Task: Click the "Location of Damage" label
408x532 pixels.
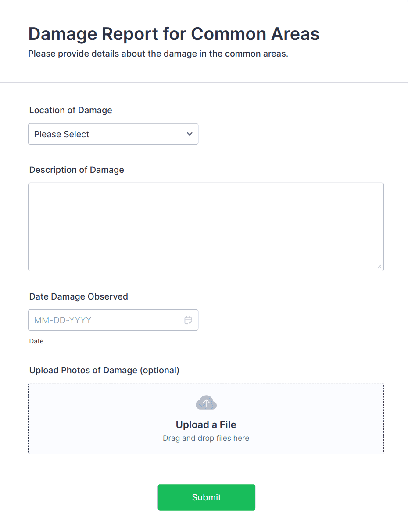Action: click(x=71, y=111)
